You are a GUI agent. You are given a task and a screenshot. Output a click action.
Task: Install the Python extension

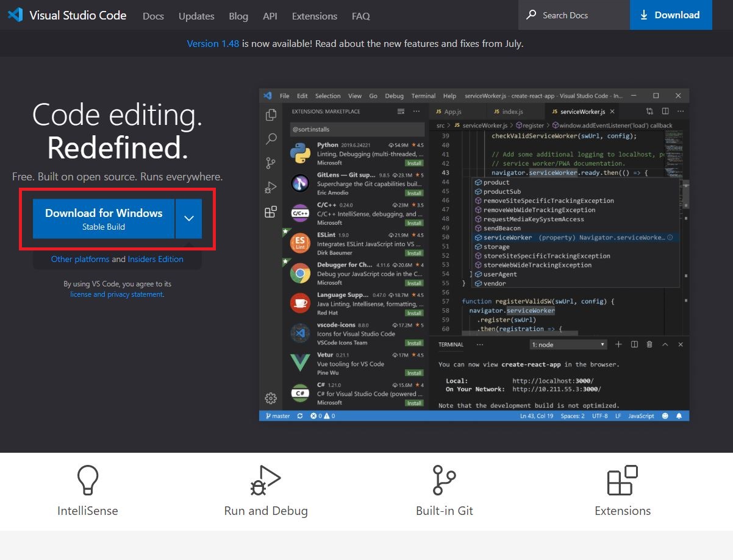415,163
